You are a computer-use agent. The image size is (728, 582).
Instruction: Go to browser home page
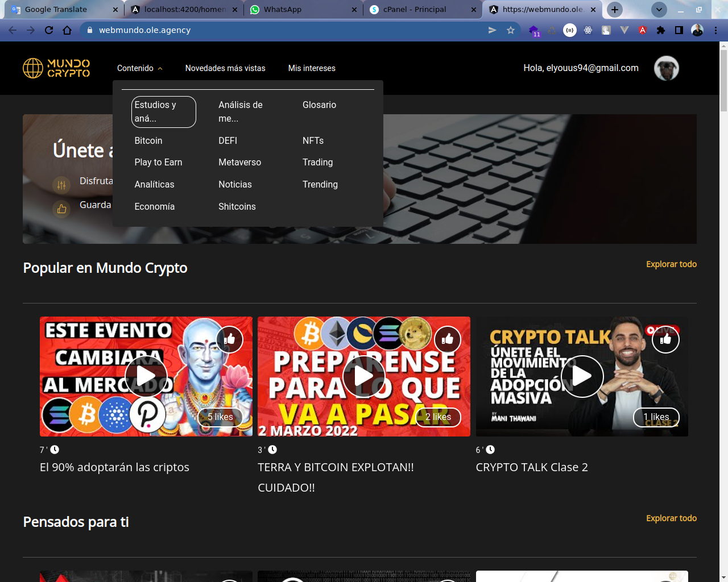click(x=67, y=30)
